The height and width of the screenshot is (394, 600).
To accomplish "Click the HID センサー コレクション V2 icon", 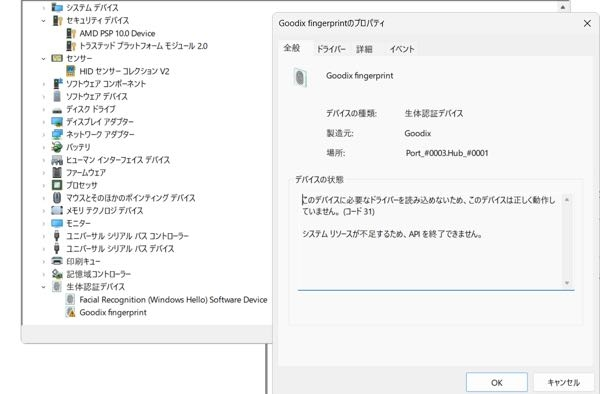I will (71, 71).
